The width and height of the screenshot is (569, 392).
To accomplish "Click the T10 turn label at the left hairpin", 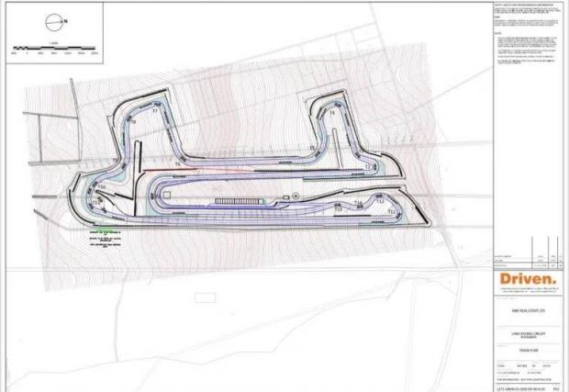I will pyautogui.click(x=102, y=187).
